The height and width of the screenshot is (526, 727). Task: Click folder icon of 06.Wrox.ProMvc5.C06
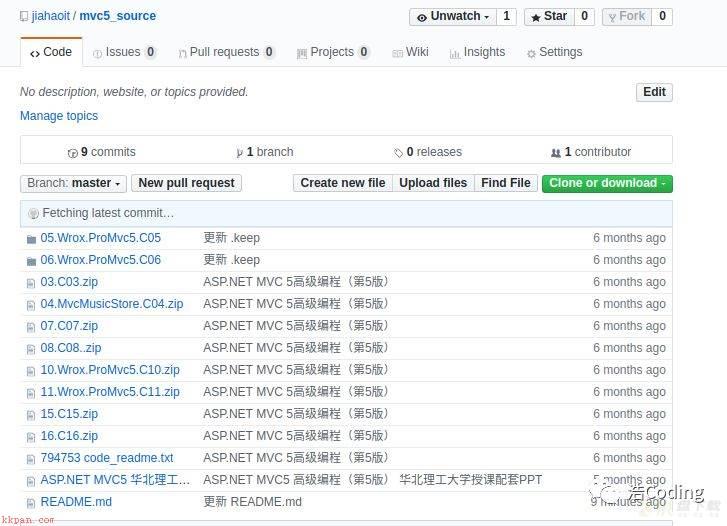point(31,262)
